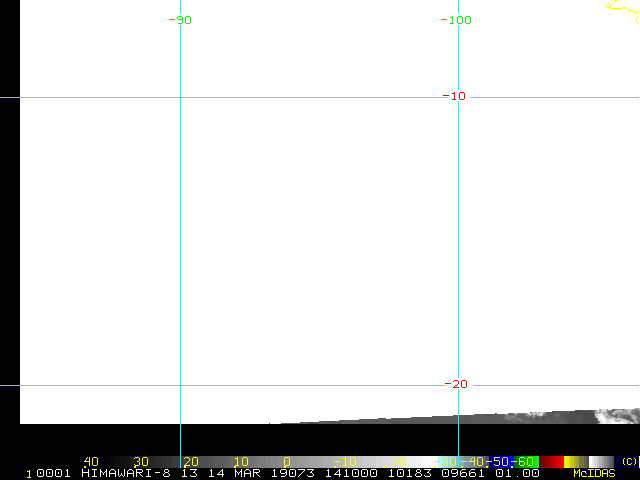Screen dimensions: 640x480
Task: Click the HIMAWARI-8 satellite name text
Action: (x=126, y=473)
